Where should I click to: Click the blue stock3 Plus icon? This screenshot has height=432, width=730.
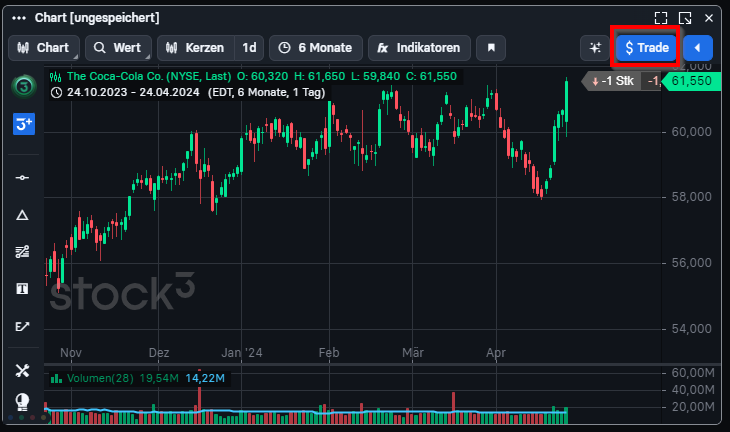point(24,124)
